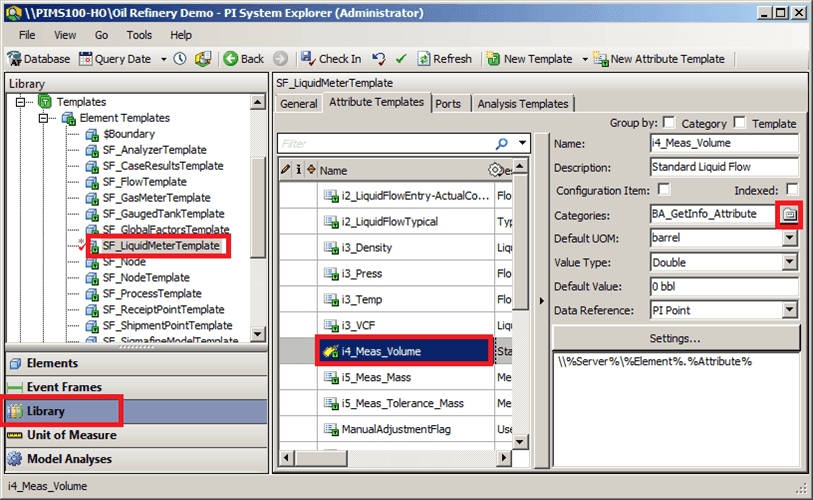Open the Unit of Measure section
Viewport: 813px width, 500px height.
(137, 435)
